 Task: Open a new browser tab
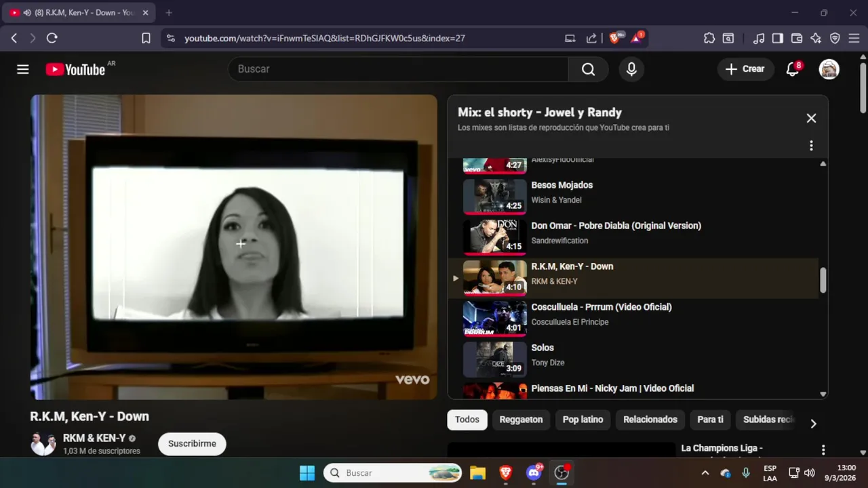[169, 13]
